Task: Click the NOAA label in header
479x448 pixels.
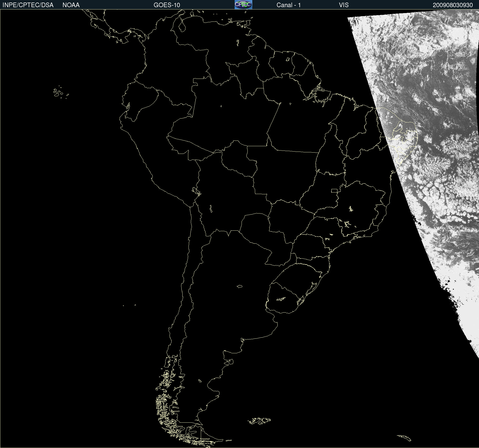Action: pyautogui.click(x=71, y=5)
